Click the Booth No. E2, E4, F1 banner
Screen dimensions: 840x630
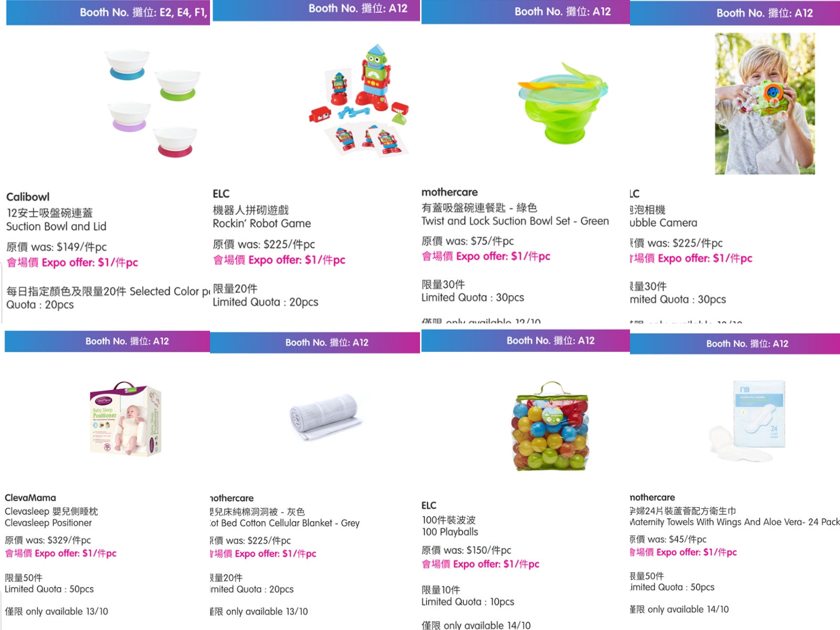point(108,13)
